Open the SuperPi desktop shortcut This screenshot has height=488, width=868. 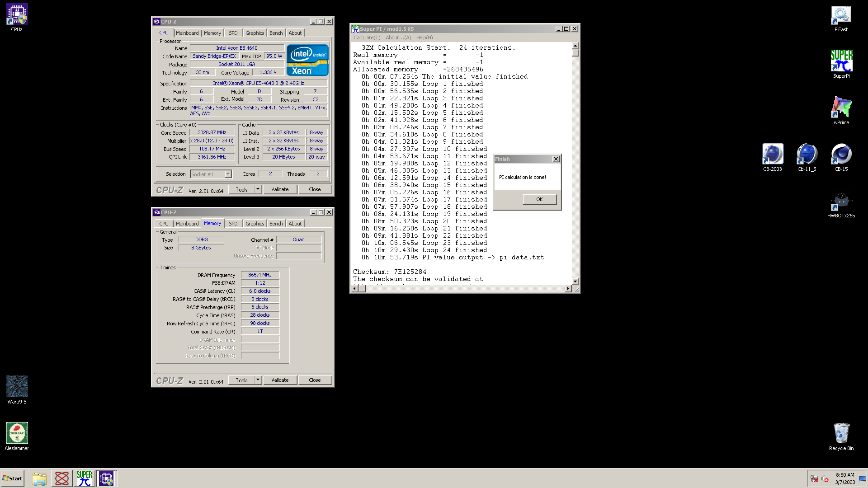coord(841,64)
